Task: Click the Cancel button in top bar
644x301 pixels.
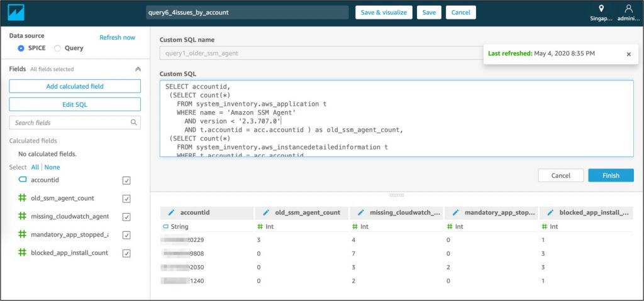Action: pyautogui.click(x=461, y=13)
